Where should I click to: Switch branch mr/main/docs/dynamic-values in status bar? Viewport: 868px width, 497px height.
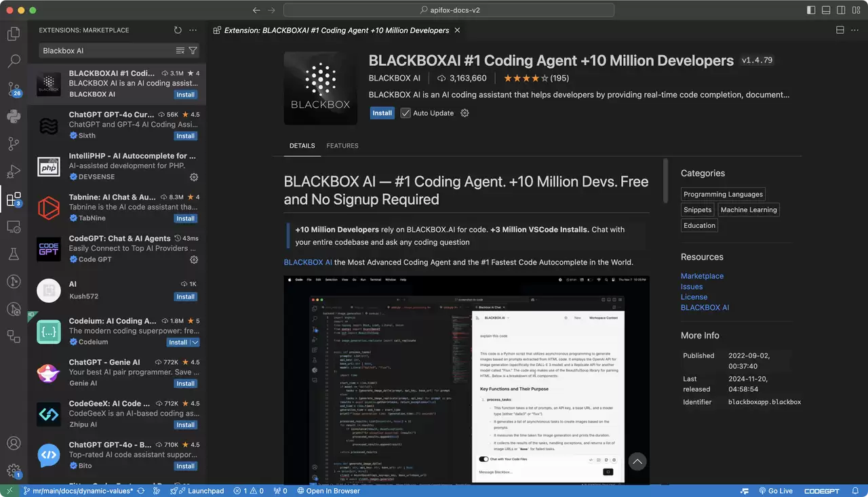click(78, 491)
